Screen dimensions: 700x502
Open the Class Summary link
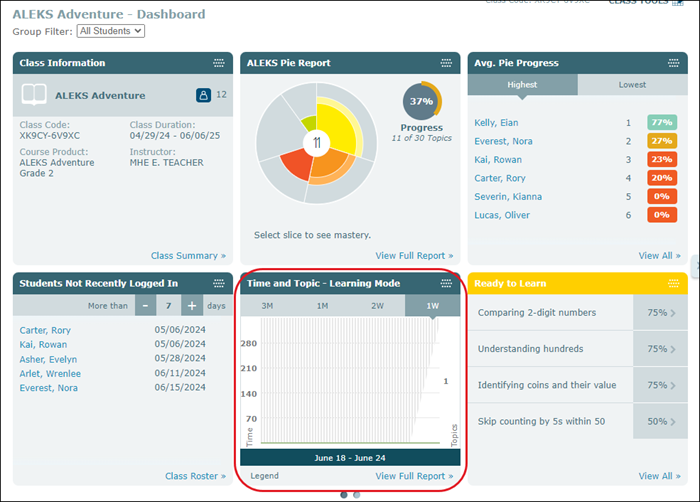pyautogui.click(x=188, y=256)
